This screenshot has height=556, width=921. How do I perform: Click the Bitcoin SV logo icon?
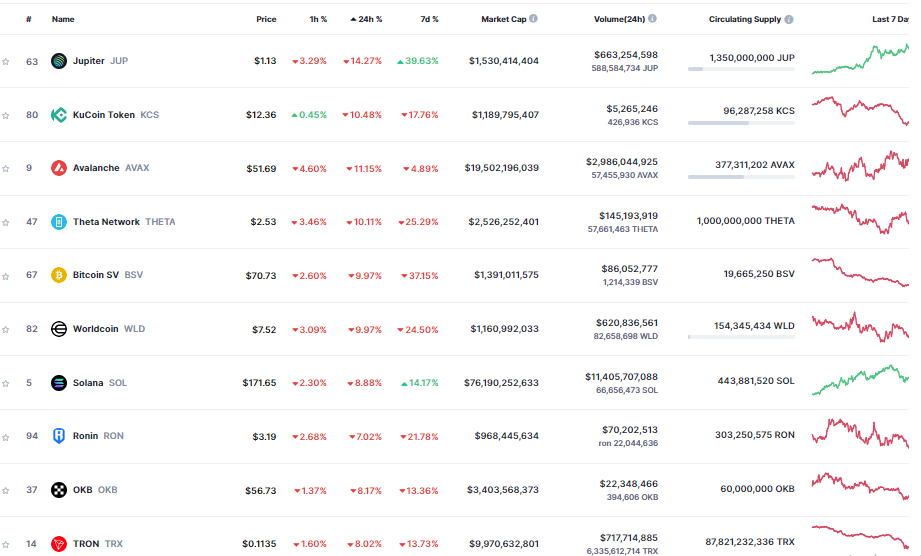[59, 275]
